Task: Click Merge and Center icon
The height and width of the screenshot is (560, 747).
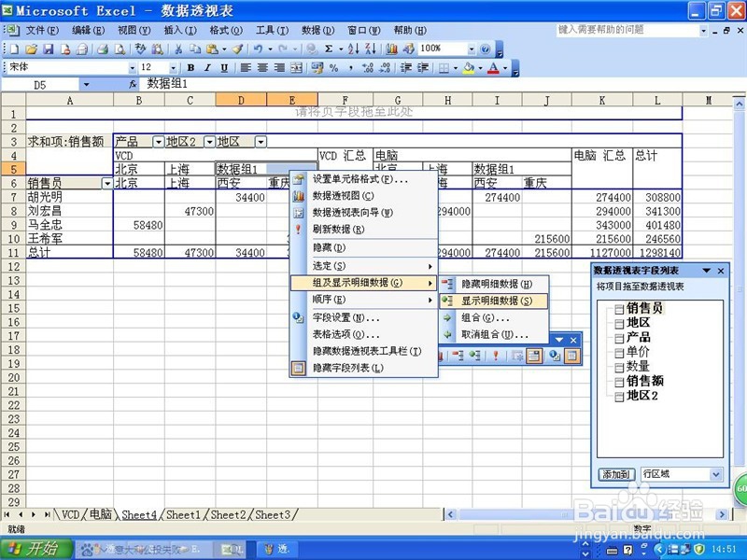Action: 296,68
